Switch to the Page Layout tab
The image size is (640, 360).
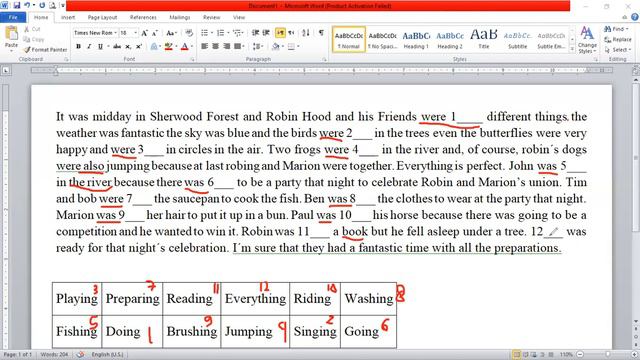tap(102, 17)
